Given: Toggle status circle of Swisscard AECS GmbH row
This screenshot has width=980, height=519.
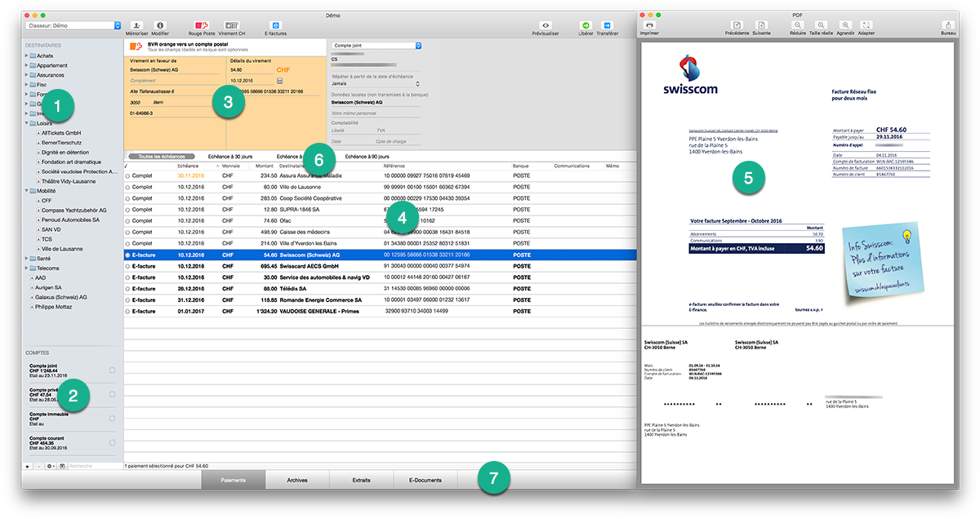Looking at the screenshot, I should (x=127, y=266).
